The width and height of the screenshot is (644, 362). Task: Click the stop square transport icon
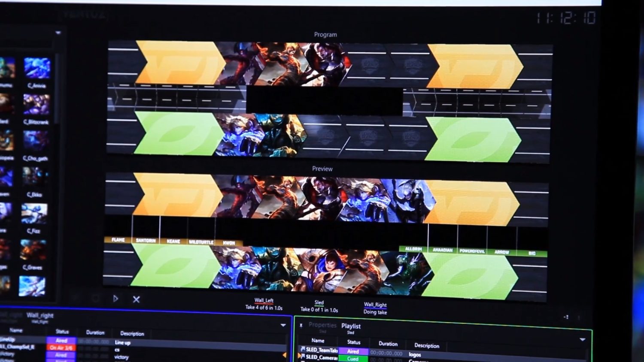click(95, 298)
